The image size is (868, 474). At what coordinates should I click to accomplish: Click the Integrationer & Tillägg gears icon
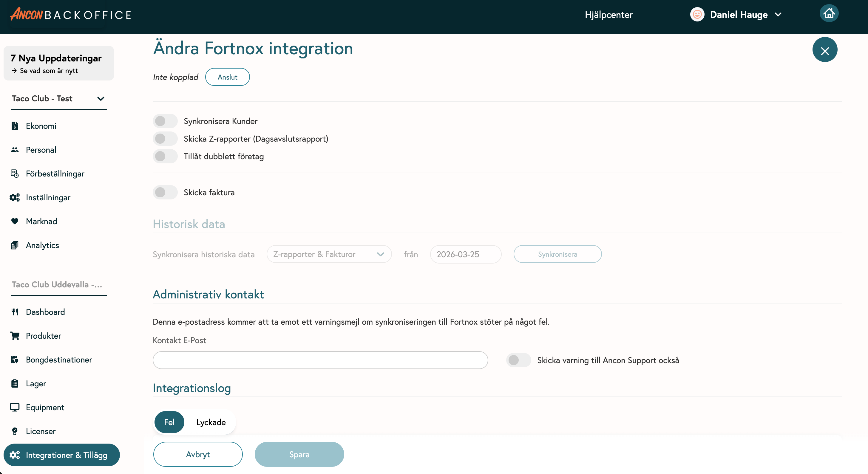pyautogui.click(x=15, y=455)
